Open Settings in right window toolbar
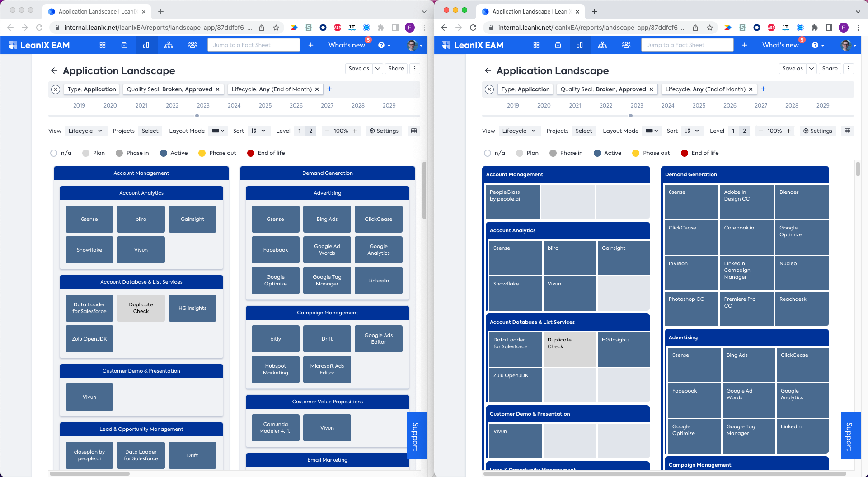Screen dimensions: 868x477 [x=818, y=131]
